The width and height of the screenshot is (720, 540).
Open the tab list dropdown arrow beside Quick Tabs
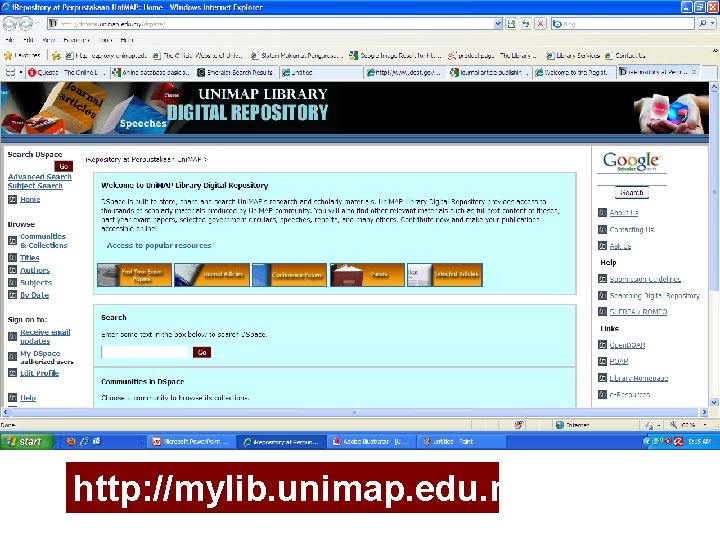pos(21,73)
